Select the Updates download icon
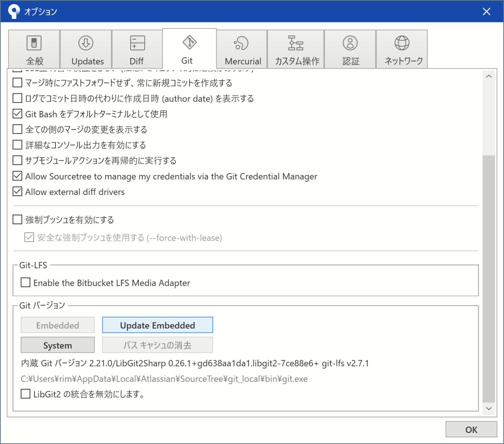The width and height of the screenshot is (504, 444). 86,43
